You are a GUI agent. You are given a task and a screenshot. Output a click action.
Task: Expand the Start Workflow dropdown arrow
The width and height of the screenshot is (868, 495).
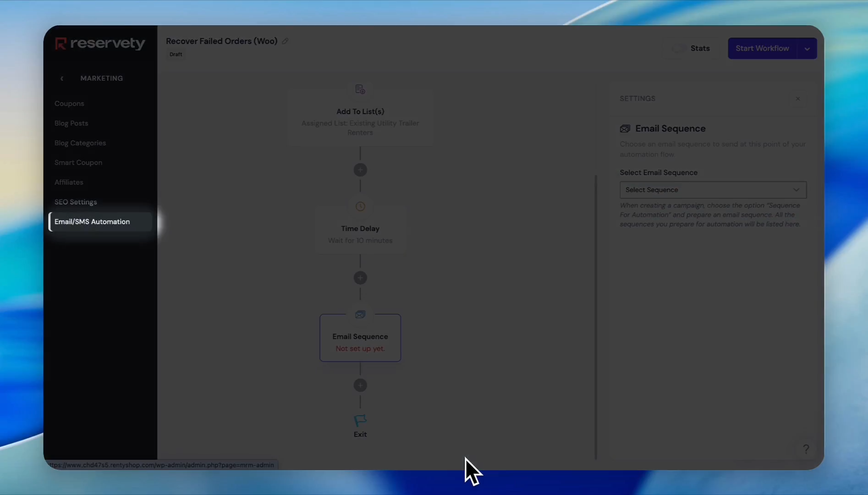(807, 49)
